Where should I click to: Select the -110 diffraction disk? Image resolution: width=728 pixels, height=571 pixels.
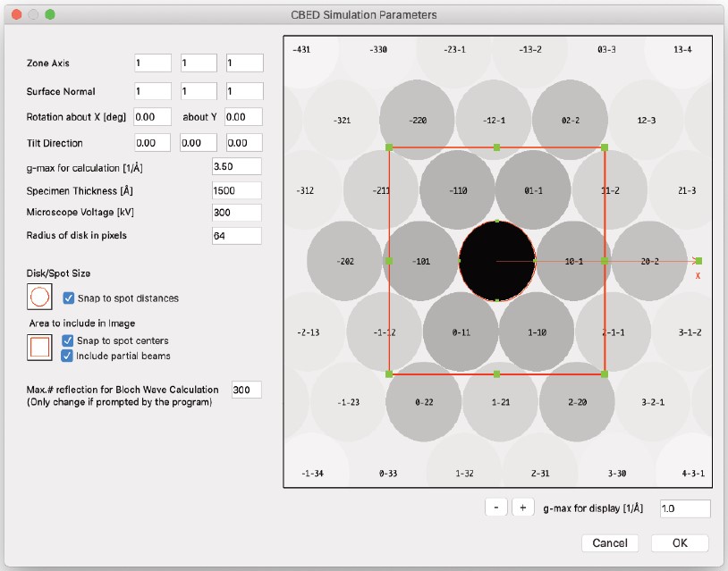[x=458, y=190]
